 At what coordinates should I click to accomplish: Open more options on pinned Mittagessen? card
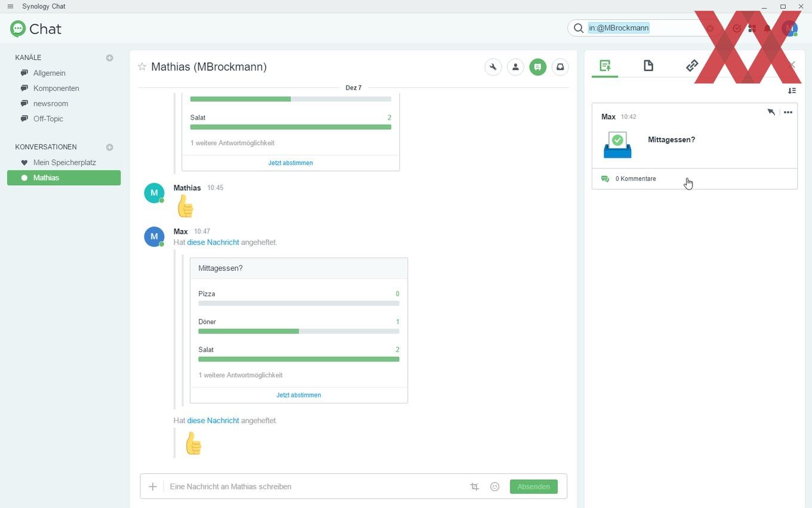(x=788, y=112)
